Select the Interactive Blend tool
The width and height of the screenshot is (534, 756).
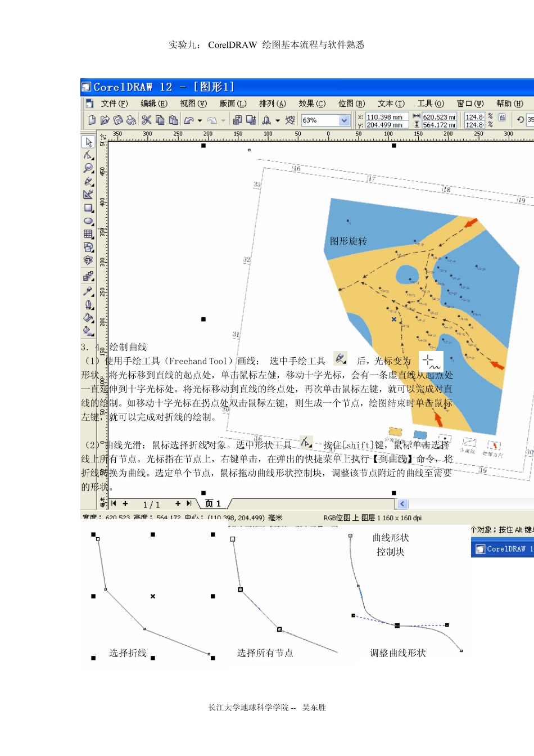click(x=88, y=276)
